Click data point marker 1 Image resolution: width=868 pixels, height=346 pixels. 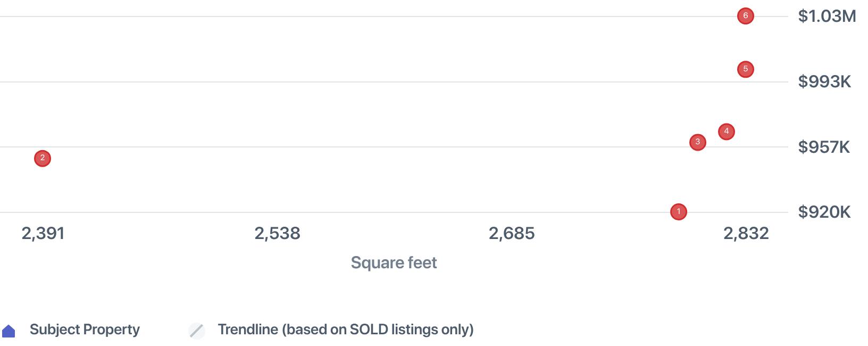678,212
